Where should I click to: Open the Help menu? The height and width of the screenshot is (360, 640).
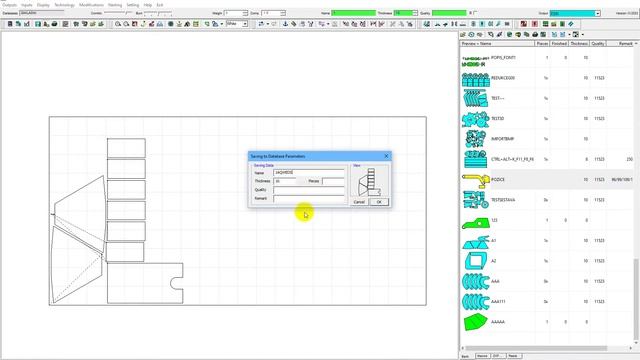(148, 5)
